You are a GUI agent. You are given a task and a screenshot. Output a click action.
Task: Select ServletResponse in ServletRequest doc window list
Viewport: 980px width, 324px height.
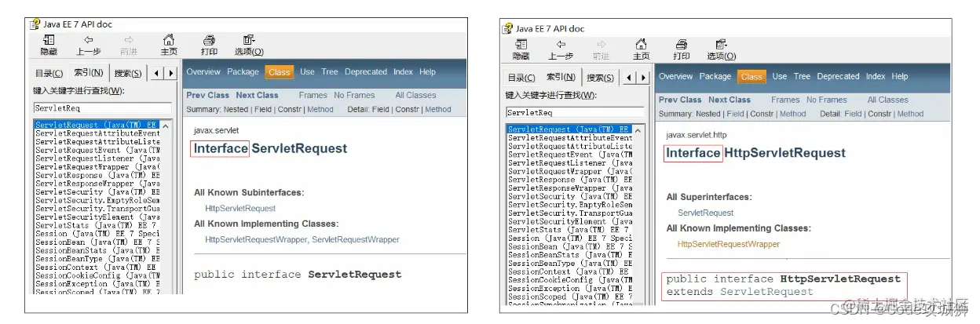[x=97, y=175]
